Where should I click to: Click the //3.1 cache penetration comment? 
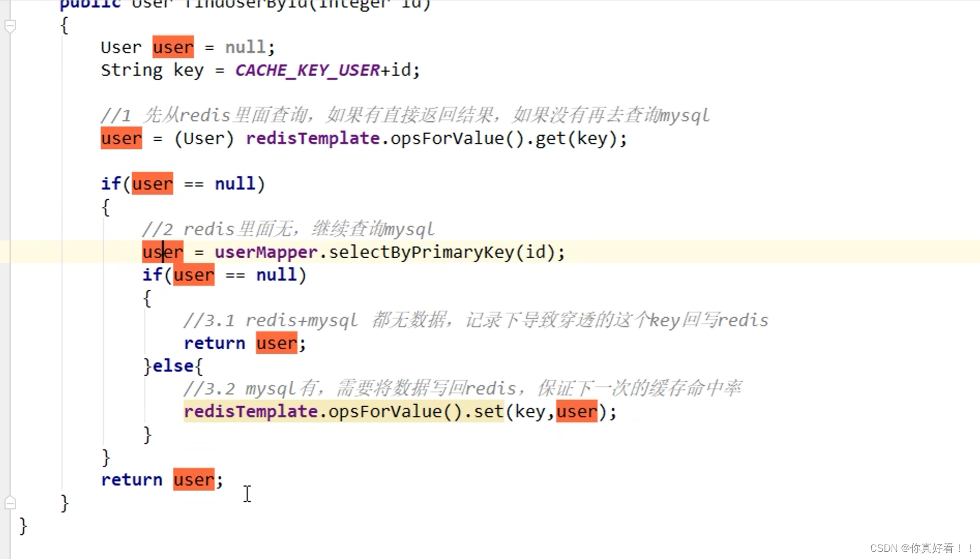coord(475,320)
